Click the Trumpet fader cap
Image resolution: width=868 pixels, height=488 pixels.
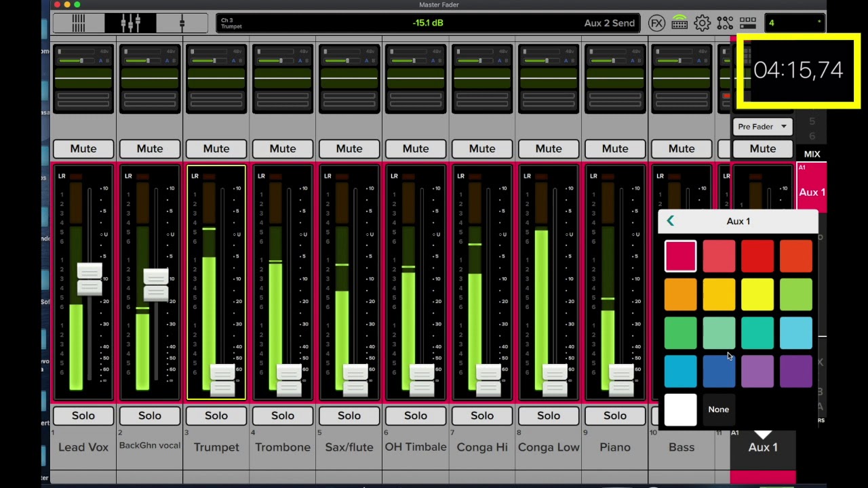[x=222, y=380]
